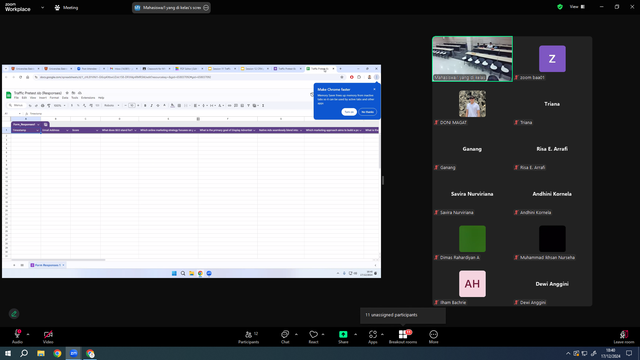The width and height of the screenshot is (640, 360).
Task: Select the classroom video thumbnail
Action: [472, 59]
